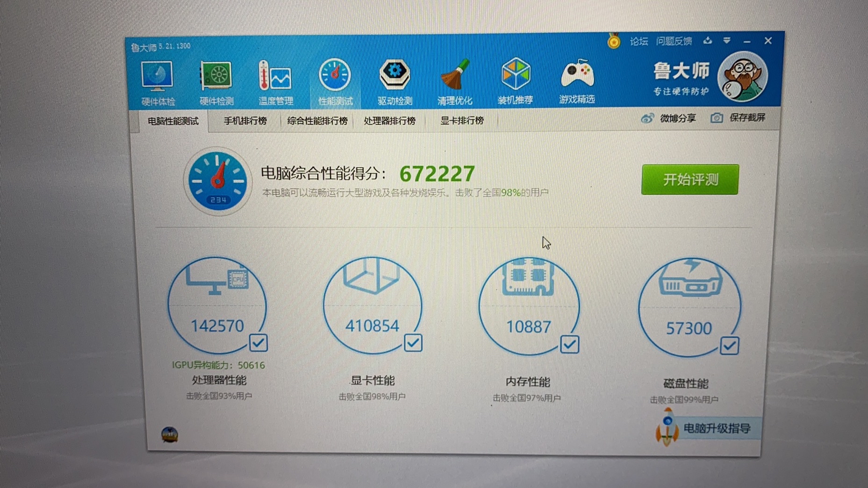
Task: Click the 击败全国93%用户 text
Action: pos(219,396)
